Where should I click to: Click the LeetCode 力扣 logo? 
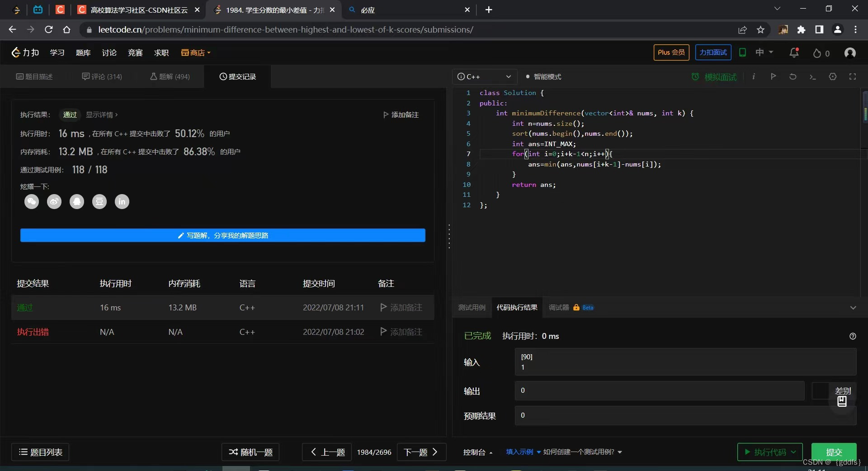25,53
